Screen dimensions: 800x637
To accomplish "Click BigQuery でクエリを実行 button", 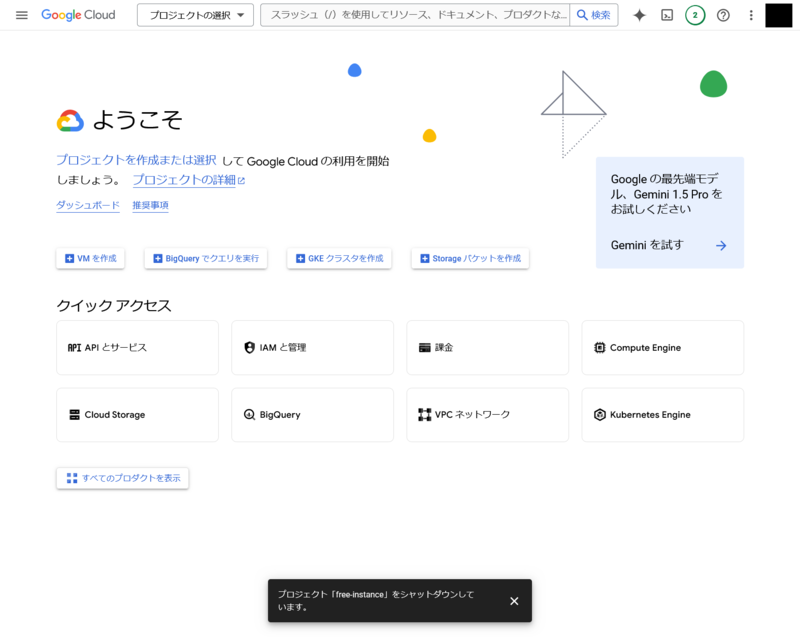I will pyautogui.click(x=206, y=259).
